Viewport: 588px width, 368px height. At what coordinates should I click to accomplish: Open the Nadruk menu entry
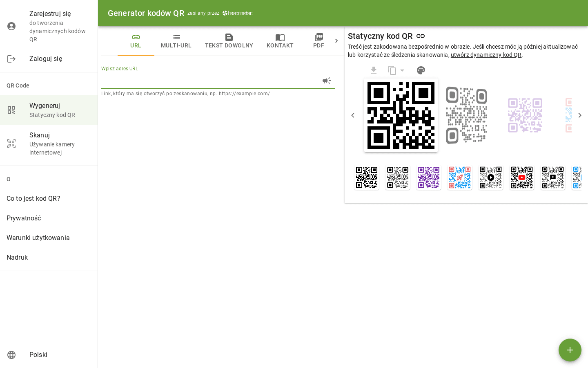[x=17, y=257]
